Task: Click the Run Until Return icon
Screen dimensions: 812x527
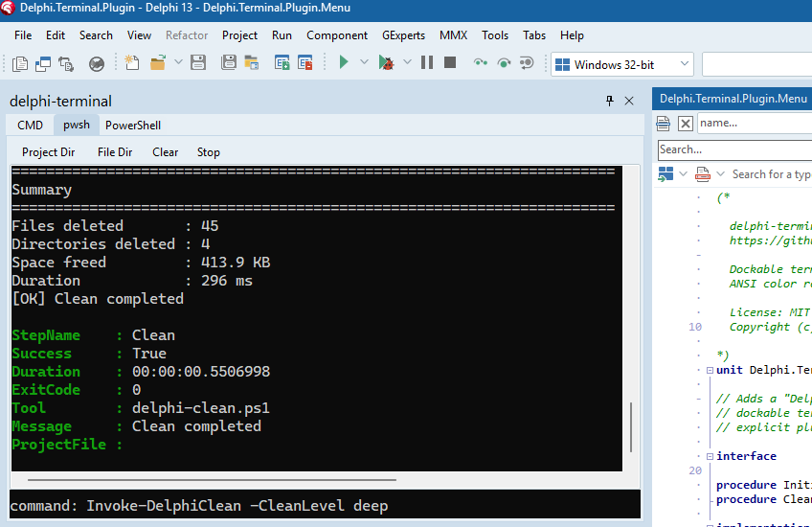Action: 526,62
